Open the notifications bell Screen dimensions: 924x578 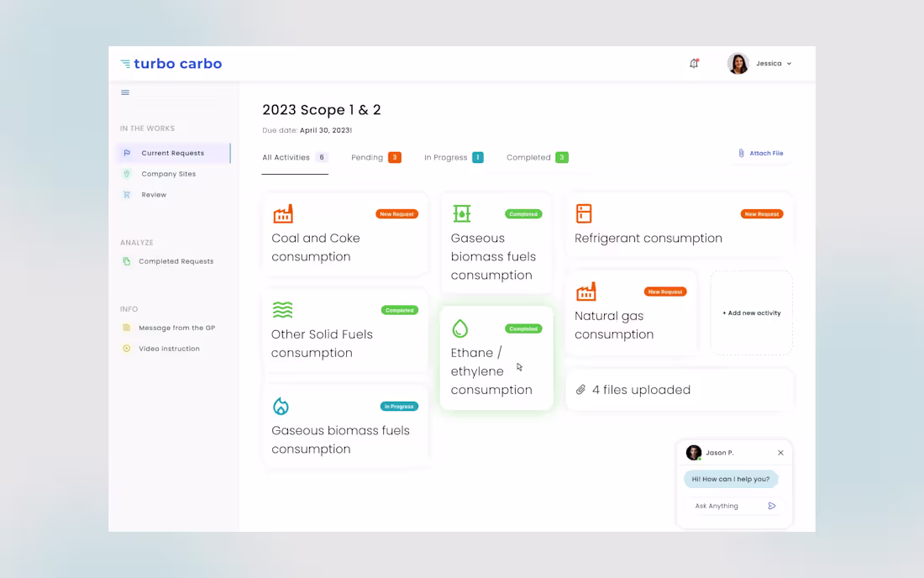point(694,63)
